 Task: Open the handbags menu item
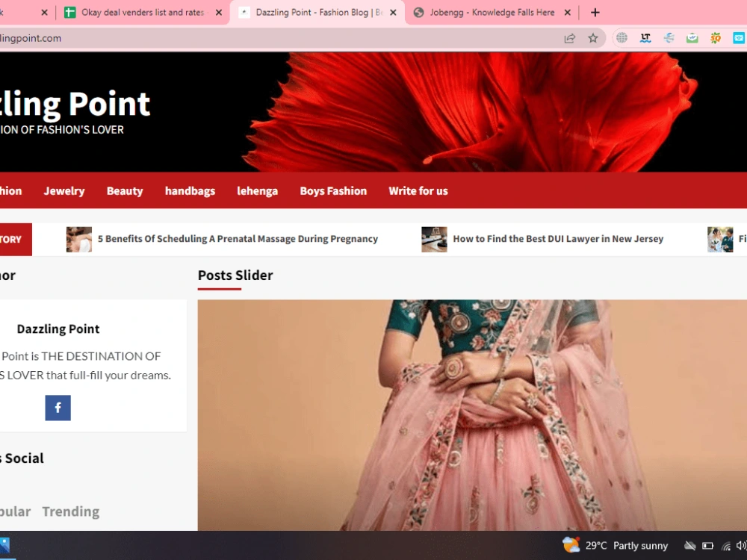pos(190,191)
